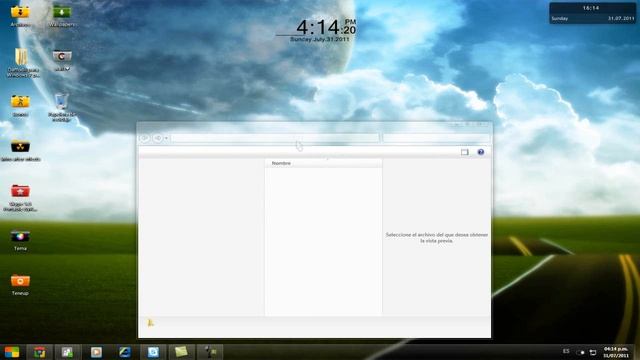The image size is (640, 360).
Task: Go forward in the Explorer window
Action: (158, 138)
